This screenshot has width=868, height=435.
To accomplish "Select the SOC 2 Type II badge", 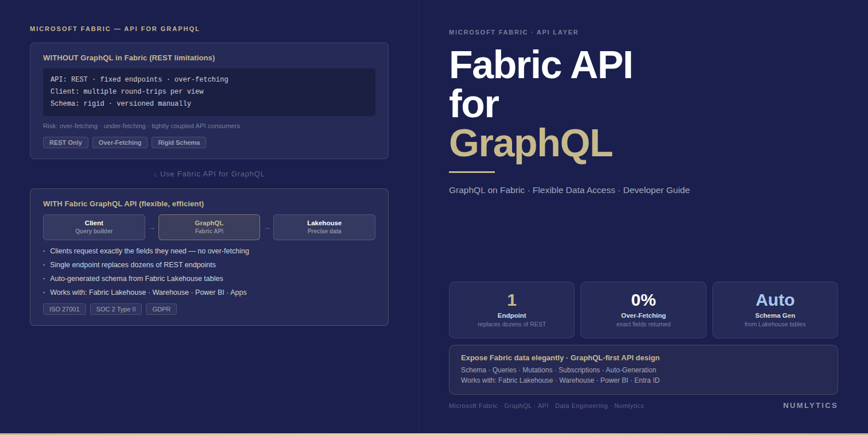I will 116,309.
